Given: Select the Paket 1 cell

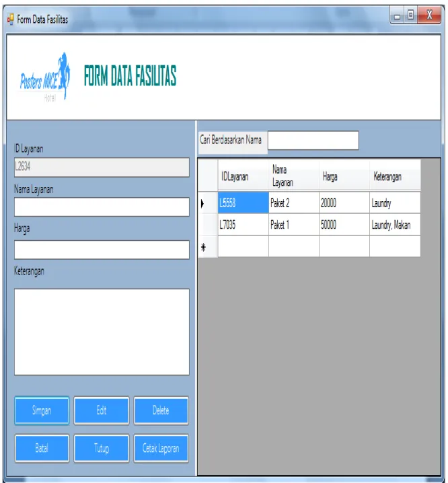Looking at the screenshot, I should (x=294, y=225).
